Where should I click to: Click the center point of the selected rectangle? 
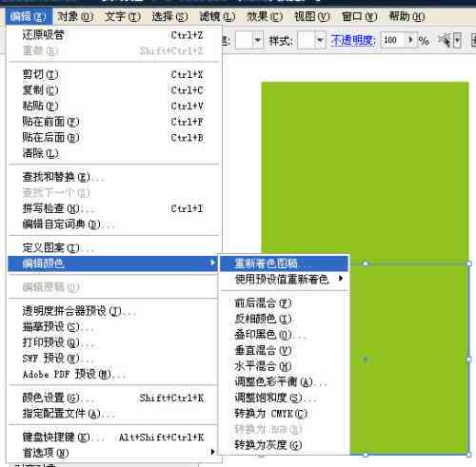point(366,360)
